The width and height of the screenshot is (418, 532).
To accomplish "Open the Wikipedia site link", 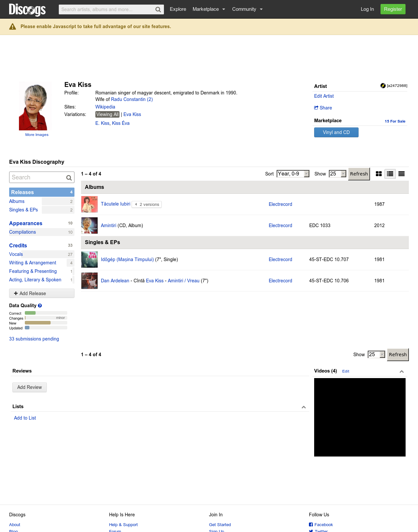I will [x=105, y=107].
